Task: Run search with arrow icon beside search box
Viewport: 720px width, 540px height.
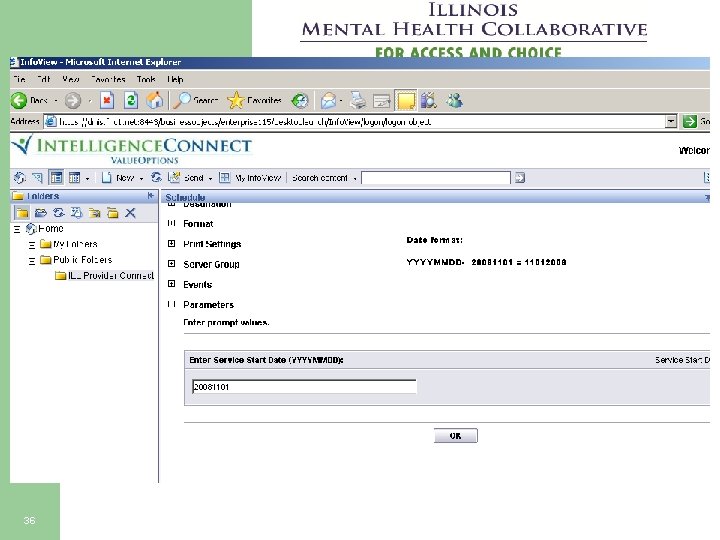Action: point(520,178)
